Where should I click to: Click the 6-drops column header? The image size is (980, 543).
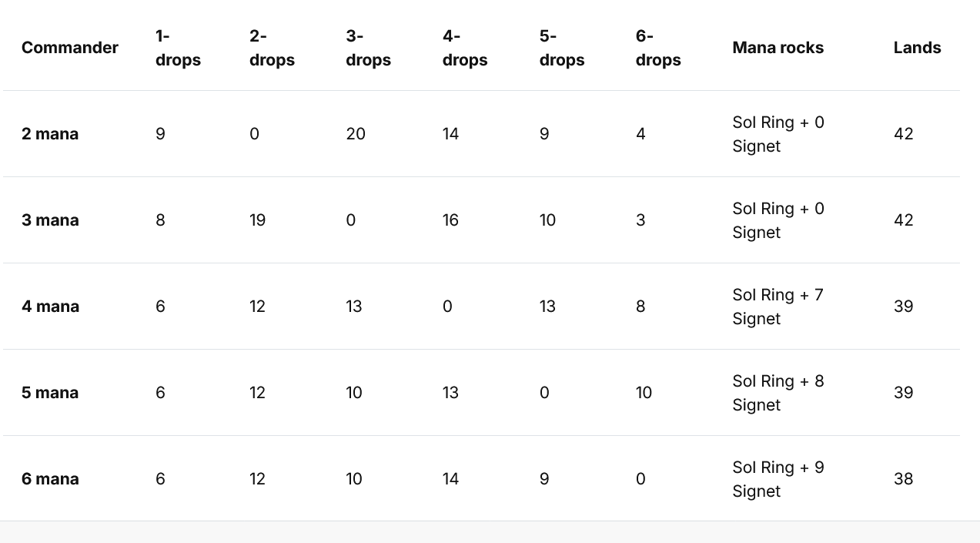pyautogui.click(x=658, y=48)
